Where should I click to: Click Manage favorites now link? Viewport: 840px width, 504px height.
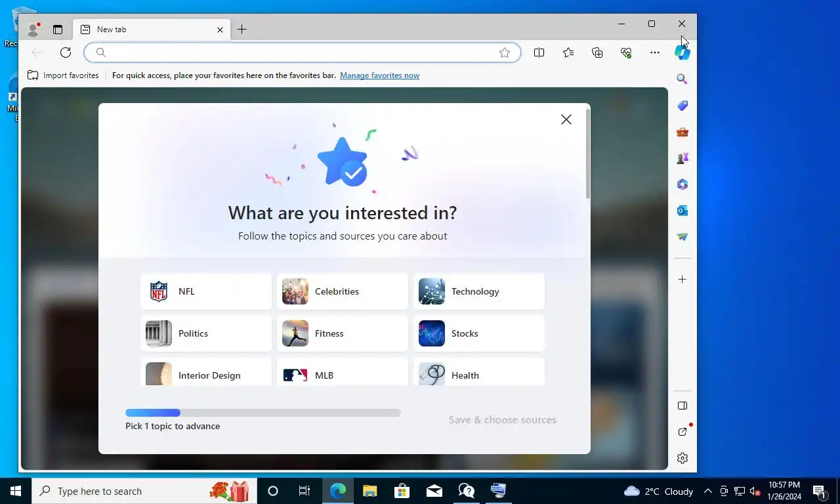click(379, 75)
